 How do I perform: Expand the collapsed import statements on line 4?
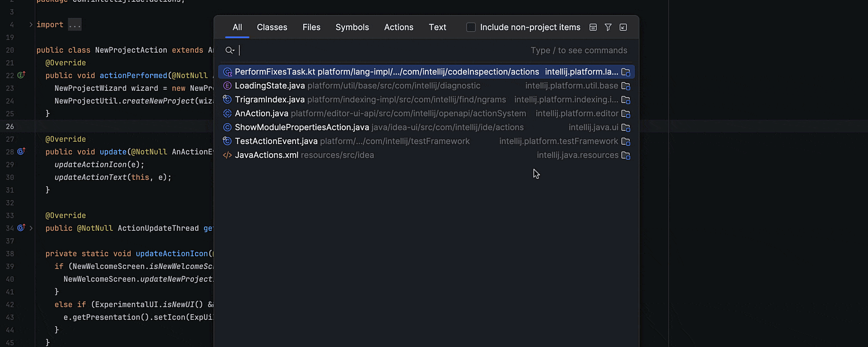[74, 24]
